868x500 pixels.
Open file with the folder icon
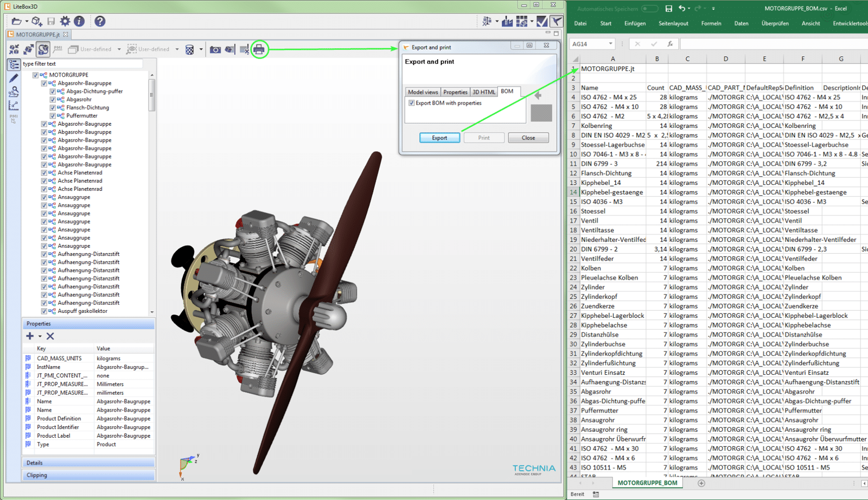click(16, 21)
